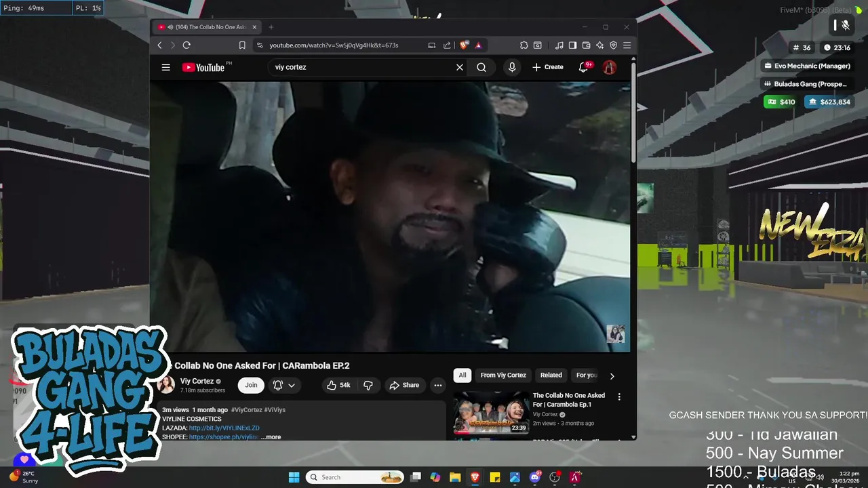Select the From Viy Cortez chip
Image resolution: width=868 pixels, height=488 pixels.
click(503, 375)
